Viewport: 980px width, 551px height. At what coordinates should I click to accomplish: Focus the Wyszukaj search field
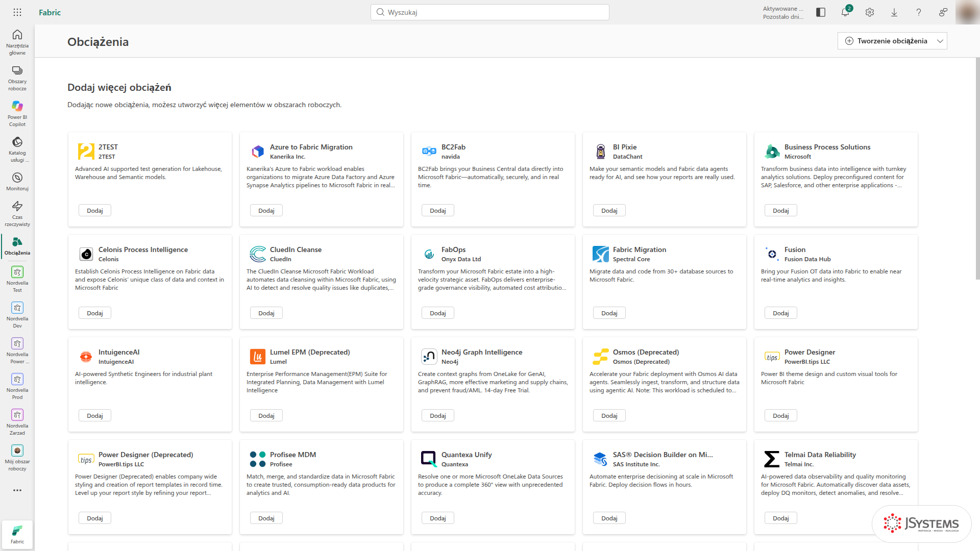(490, 12)
